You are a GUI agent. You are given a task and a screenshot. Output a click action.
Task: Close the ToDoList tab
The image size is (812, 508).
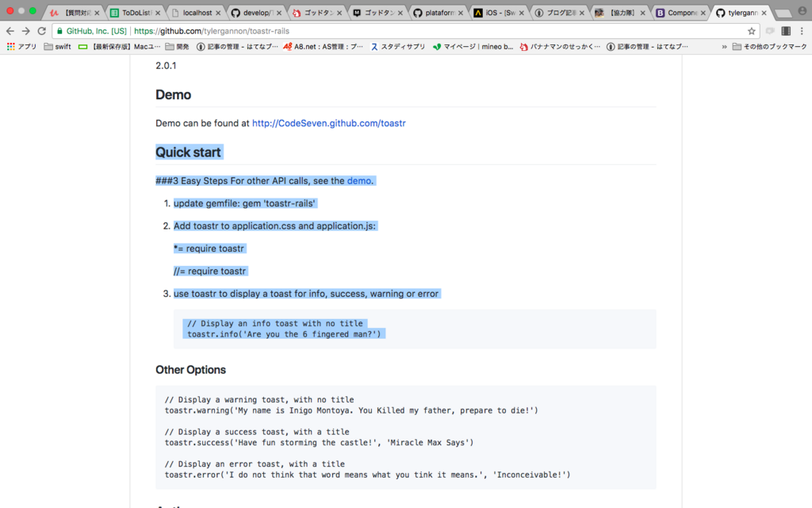pyautogui.click(x=158, y=13)
